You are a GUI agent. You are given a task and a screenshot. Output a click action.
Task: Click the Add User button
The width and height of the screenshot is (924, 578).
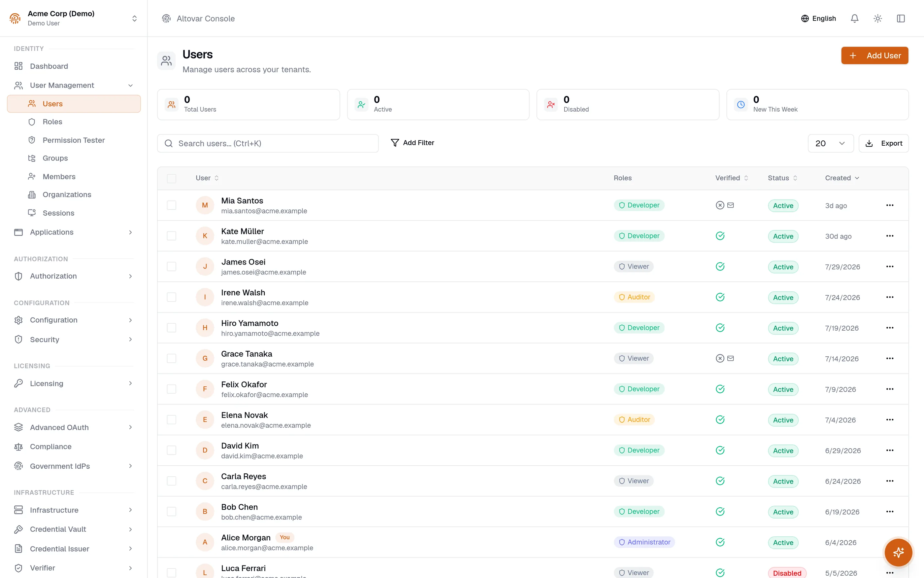coord(874,55)
